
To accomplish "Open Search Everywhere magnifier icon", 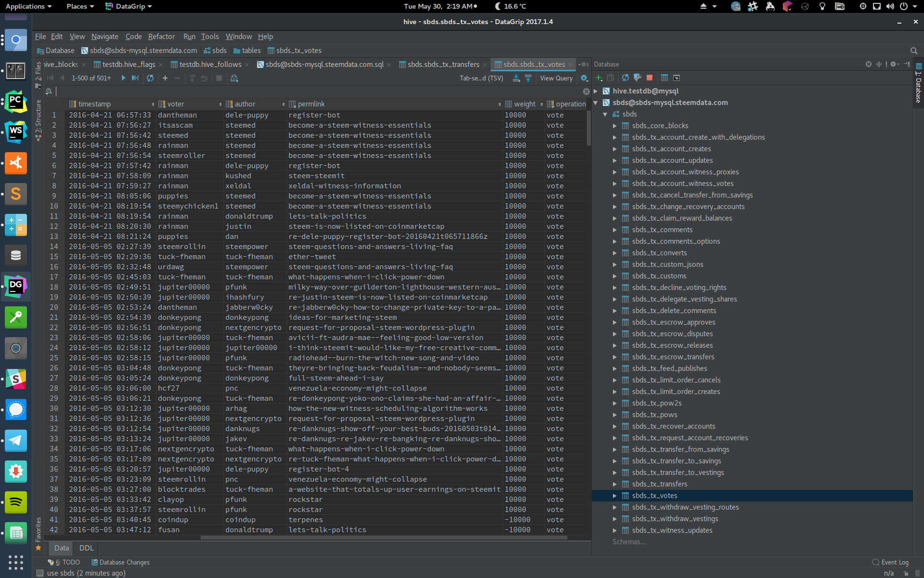I will (x=914, y=51).
